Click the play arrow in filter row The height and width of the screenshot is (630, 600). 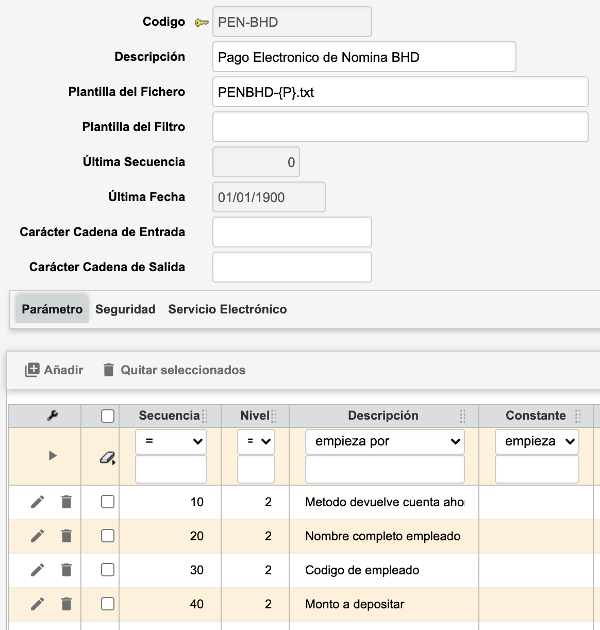coord(52,456)
